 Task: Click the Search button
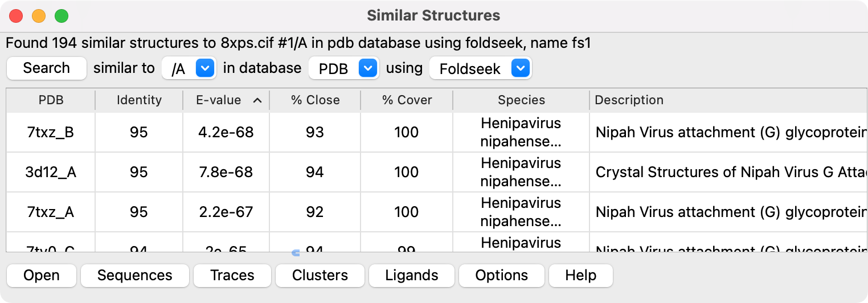pyautogui.click(x=46, y=68)
